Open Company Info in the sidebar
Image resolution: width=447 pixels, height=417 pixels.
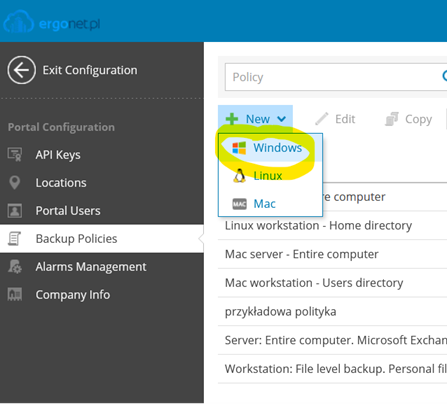[x=102, y=295]
